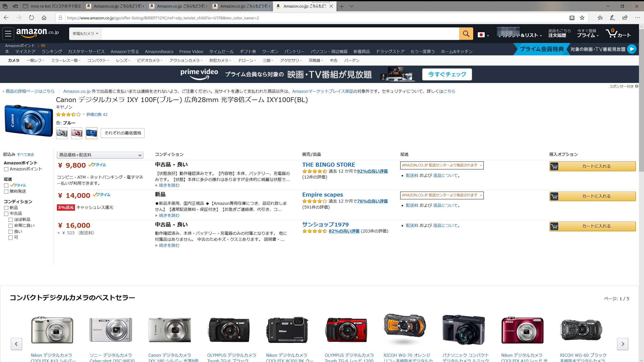Open the tab list chevron
The width and height of the screenshot is (644, 362).
click(352, 6)
